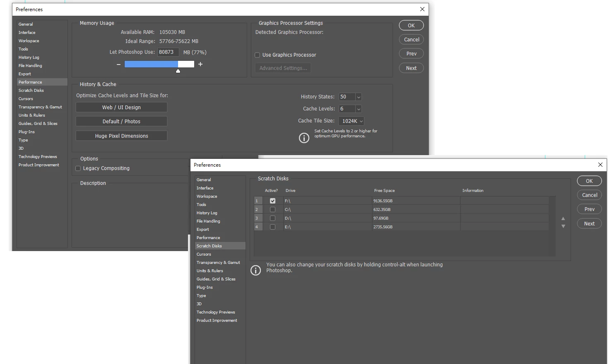Move selected scratch disk down arrow
Image resolution: width=612 pixels, height=364 pixels.
point(563,226)
